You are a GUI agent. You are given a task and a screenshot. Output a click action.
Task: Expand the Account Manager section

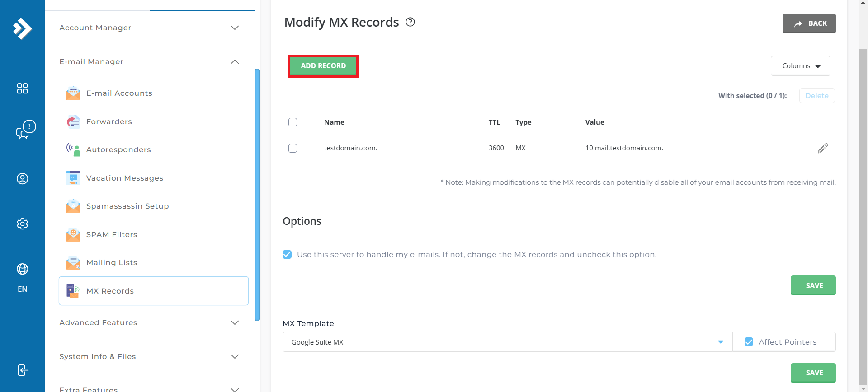149,28
